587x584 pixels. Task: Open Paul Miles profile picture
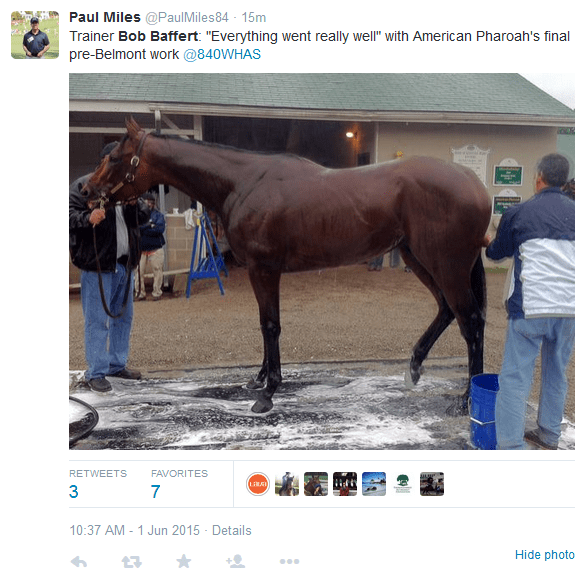point(35,35)
